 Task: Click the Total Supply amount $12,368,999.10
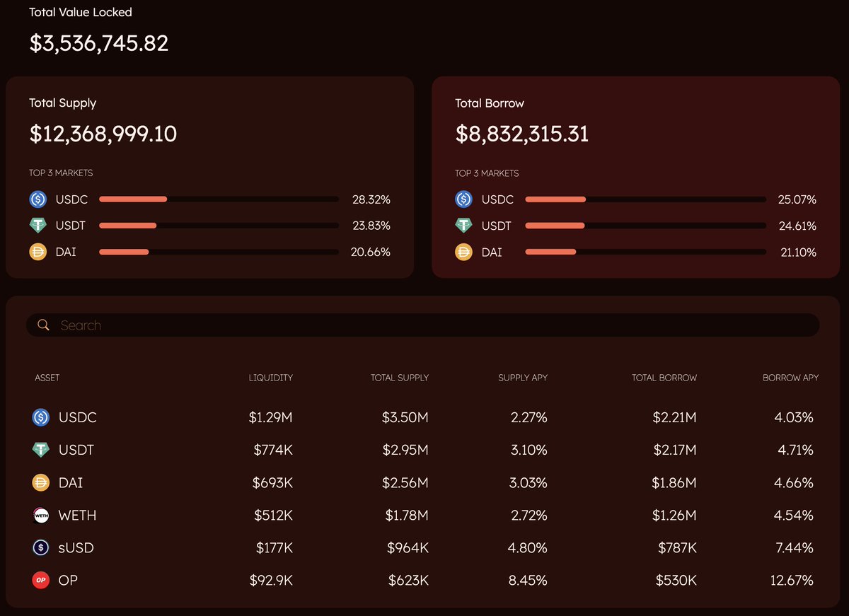click(x=103, y=134)
